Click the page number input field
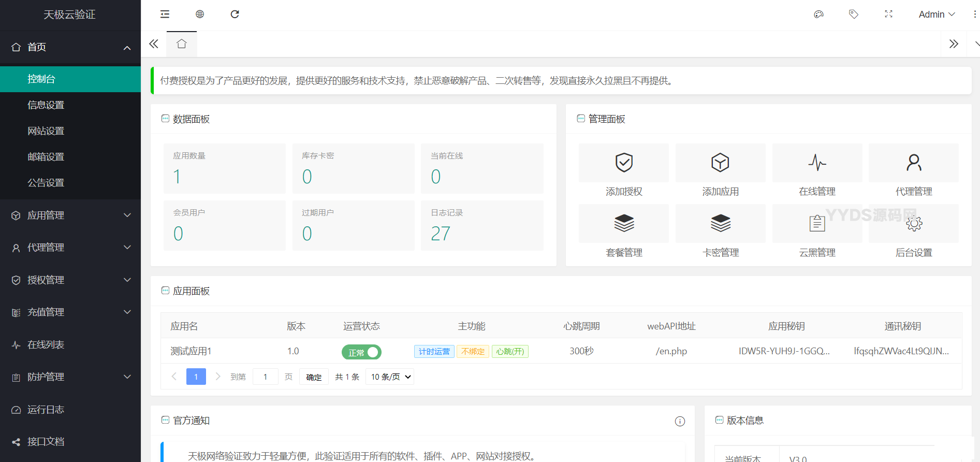This screenshot has width=980, height=462. [x=266, y=377]
